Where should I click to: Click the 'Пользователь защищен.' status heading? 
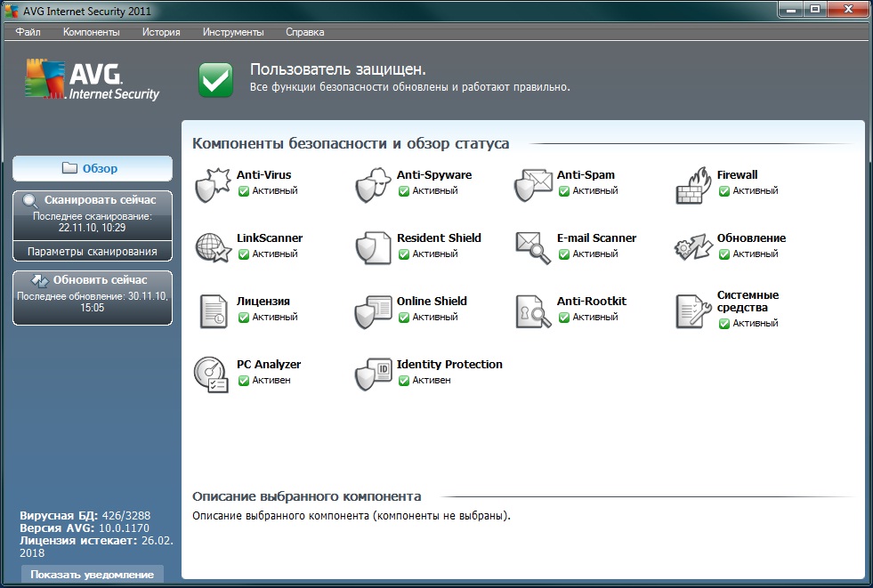pyautogui.click(x=338, y=69)
